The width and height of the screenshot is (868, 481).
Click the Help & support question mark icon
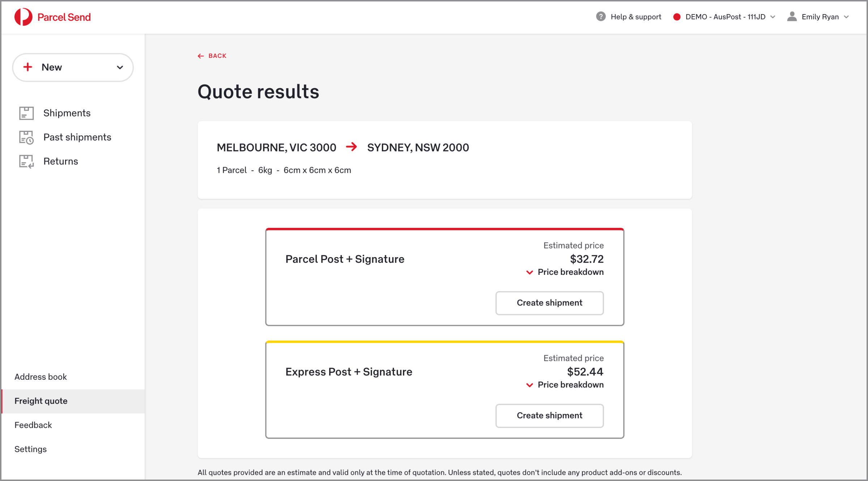tap(601, 17)
